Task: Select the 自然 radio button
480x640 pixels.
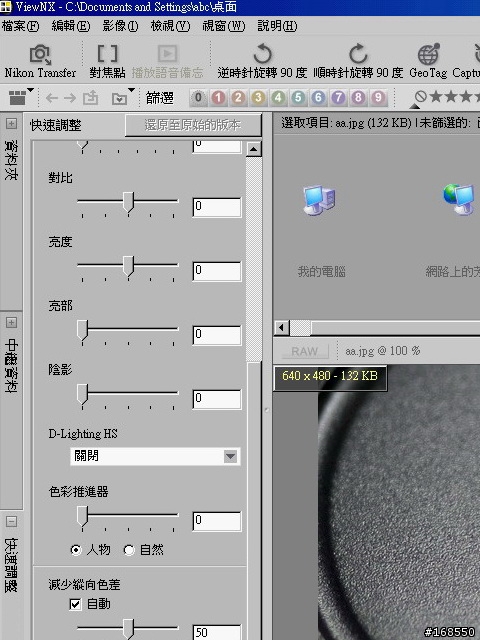Action: tap(129, 550)
